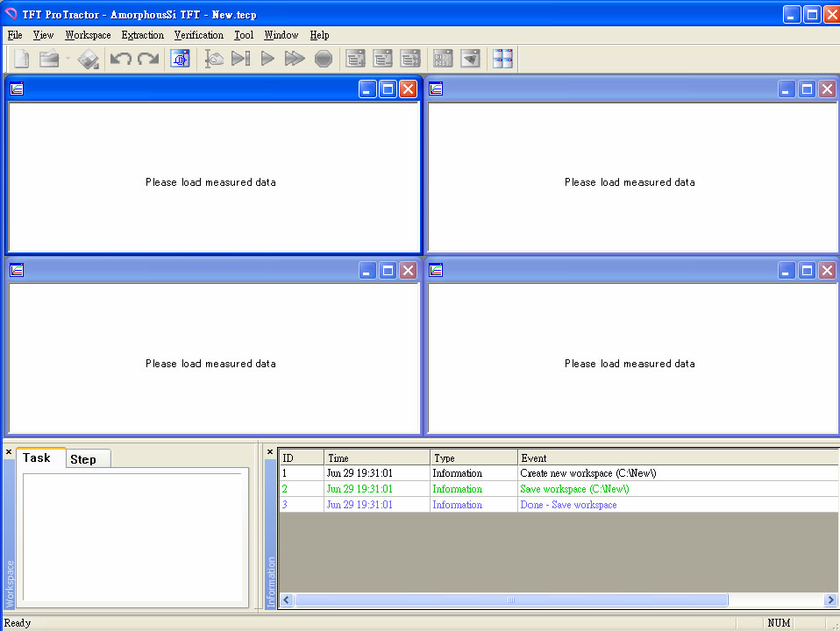Click the blue device model toolbar icon
The height and width of the screenshot is (631, 840).
180,59
